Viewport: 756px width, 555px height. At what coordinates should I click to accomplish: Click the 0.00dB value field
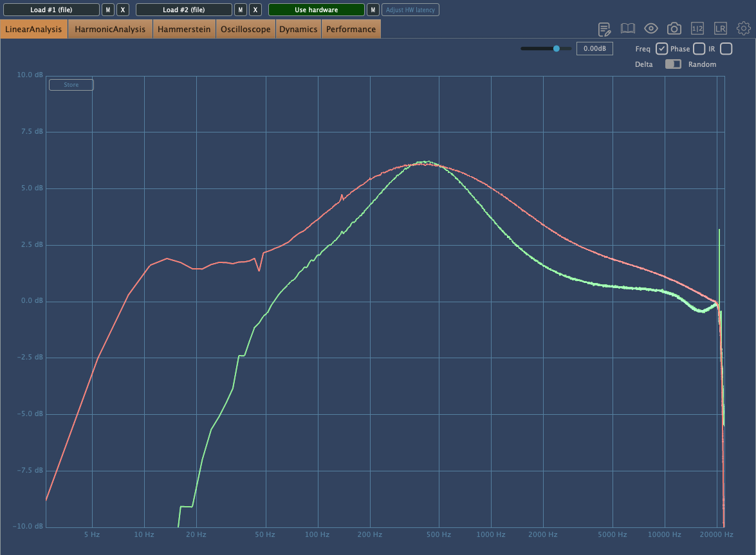click(595, 48)
